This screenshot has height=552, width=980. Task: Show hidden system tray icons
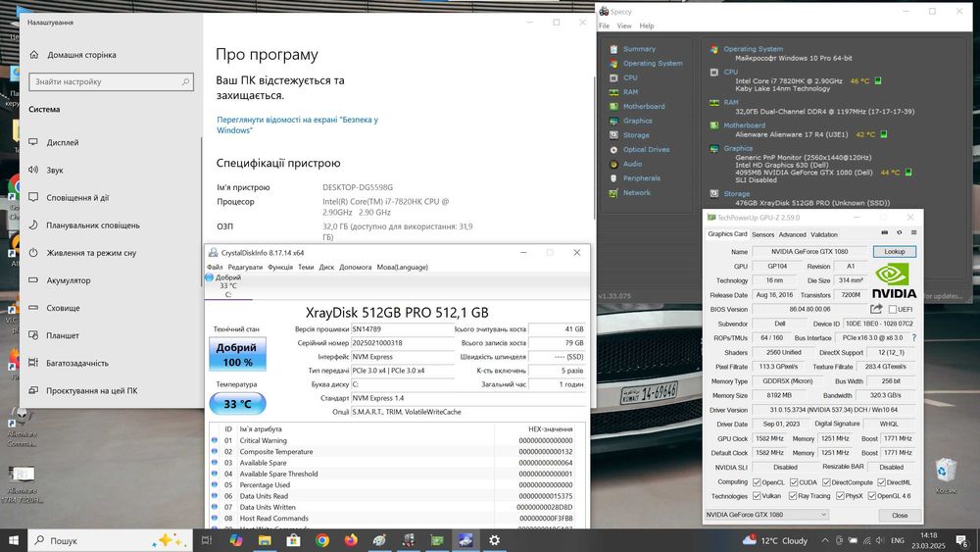(825, 540)
